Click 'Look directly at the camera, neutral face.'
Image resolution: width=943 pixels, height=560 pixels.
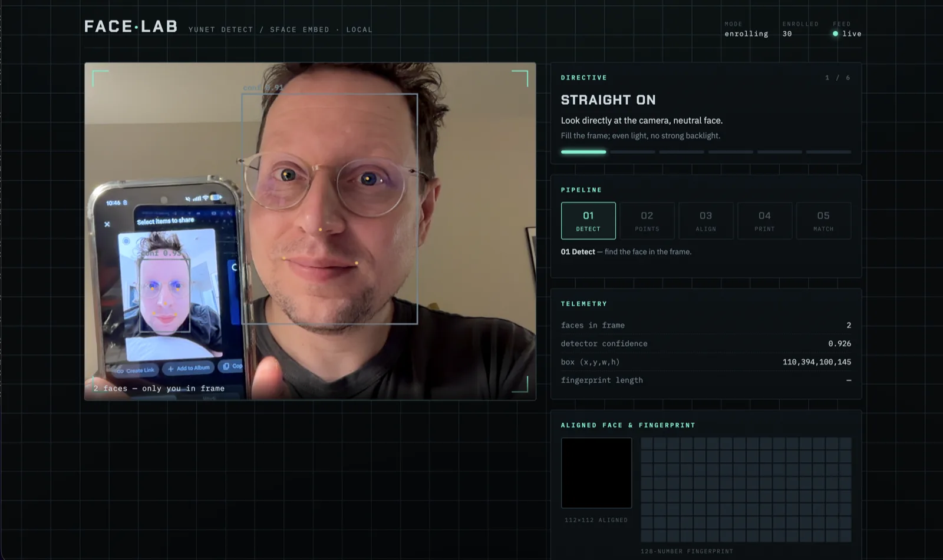642,120
